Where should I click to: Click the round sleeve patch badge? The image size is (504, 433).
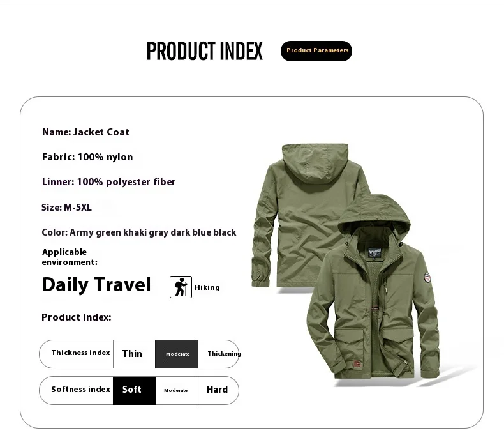click(427, 277)
